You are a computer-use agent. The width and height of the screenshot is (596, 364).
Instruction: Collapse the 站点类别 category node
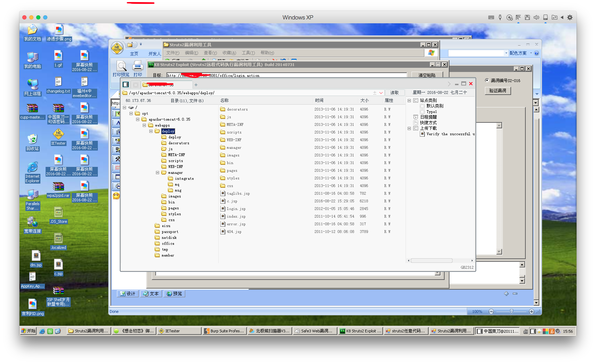(409, 100)
